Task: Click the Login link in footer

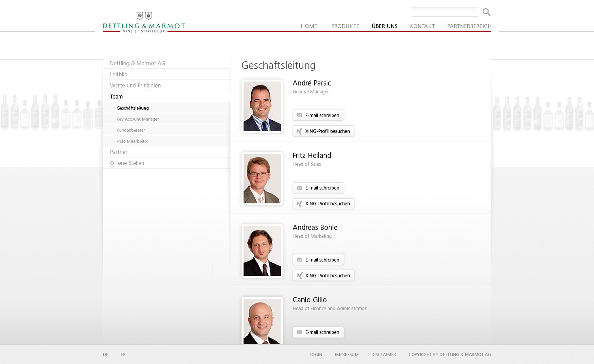Action: (316, 355)
